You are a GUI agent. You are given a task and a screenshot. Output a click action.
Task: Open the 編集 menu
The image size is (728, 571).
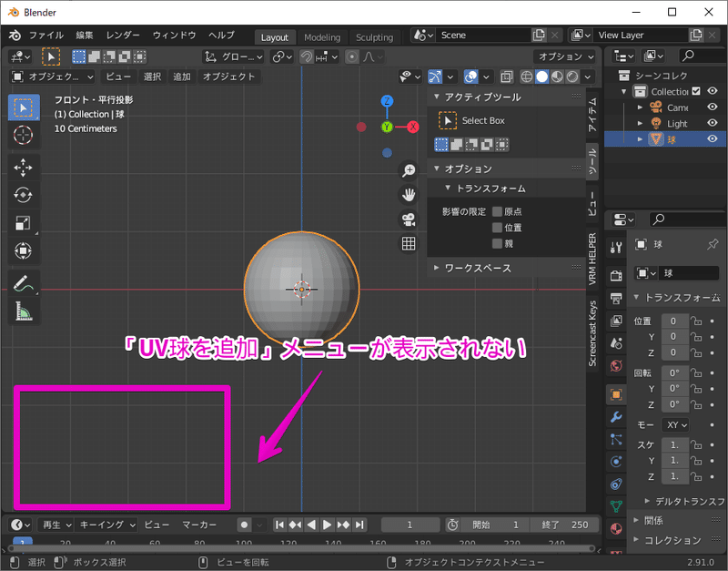coord(85,36)
